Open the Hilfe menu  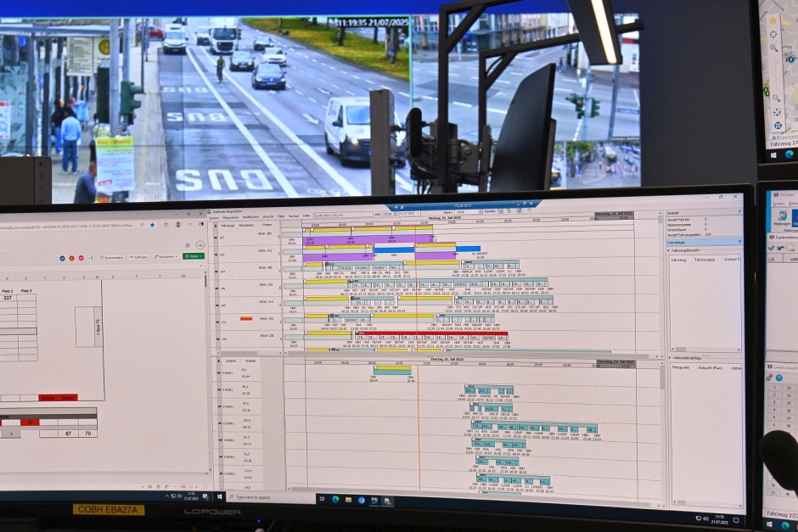306,216
